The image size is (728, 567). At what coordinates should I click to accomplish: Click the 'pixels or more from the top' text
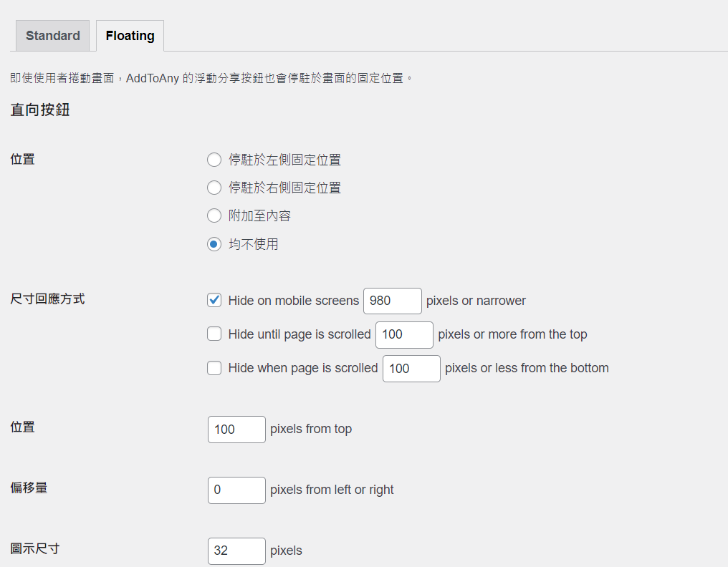(x=512, y=334)
